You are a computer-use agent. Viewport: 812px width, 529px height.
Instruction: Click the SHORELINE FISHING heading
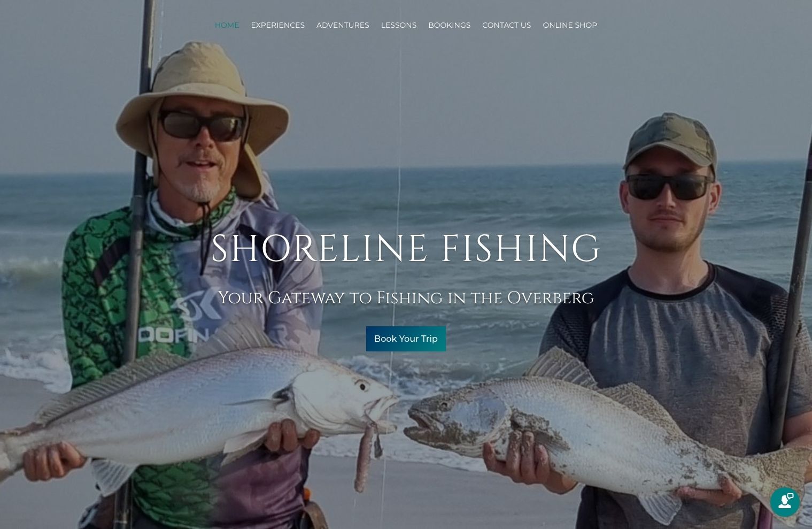pyautogui.click(x=406, y=249)
